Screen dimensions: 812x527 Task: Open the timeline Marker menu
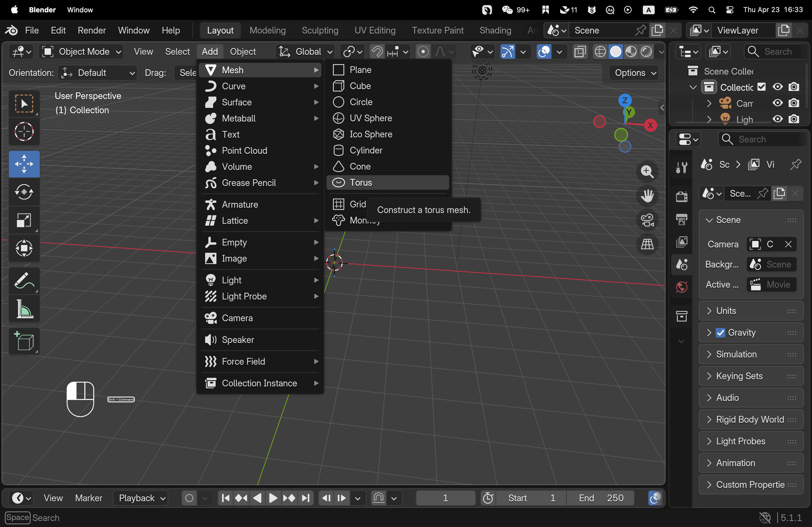(x=88, y=498)
